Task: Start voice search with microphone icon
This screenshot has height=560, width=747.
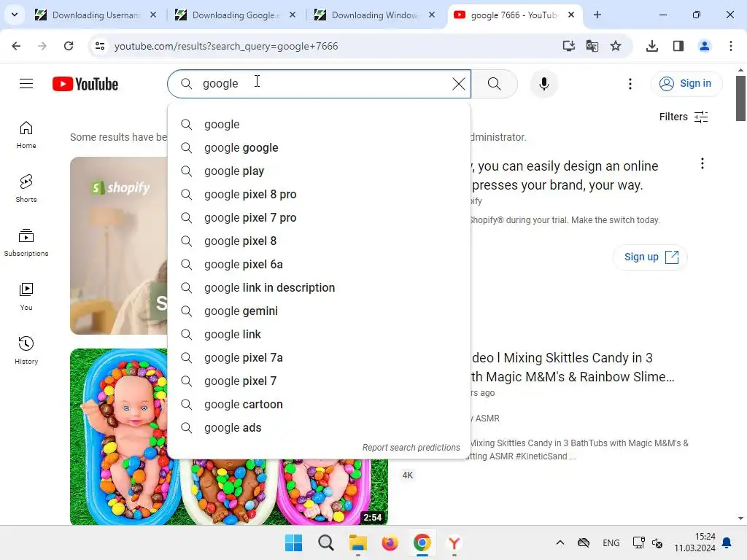Action: click(543, 84)
